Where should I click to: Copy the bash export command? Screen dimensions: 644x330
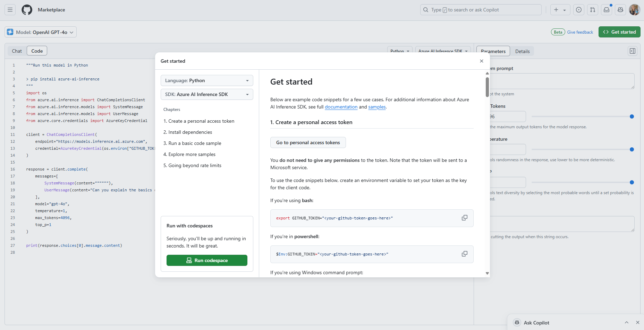[464, 218]
